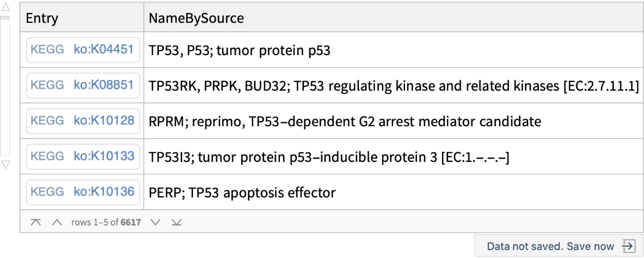Open KEGG ko:K10133 entry
Image resolution: width=644 pixels, height=258 pixels.
(83, 156)
